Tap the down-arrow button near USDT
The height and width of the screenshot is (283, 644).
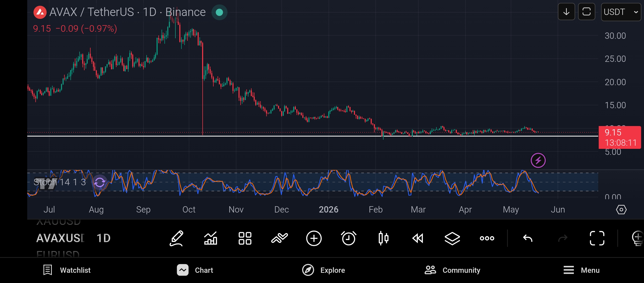pos(566,12)
